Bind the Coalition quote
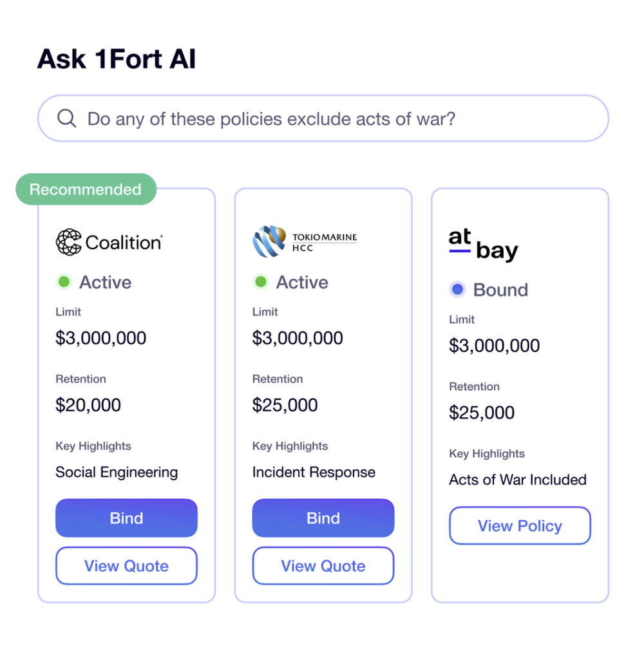This screenshot has width=644, height=665. (126, 518)
